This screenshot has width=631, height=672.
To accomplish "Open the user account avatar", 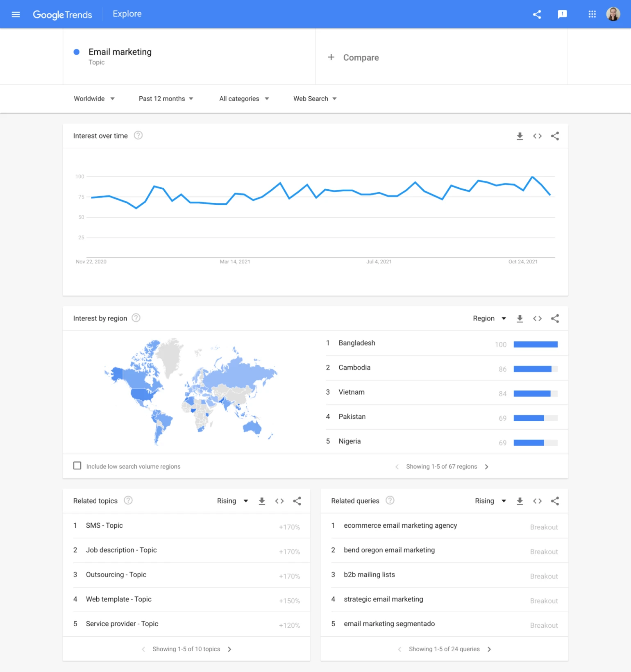I will click(613, 14).
